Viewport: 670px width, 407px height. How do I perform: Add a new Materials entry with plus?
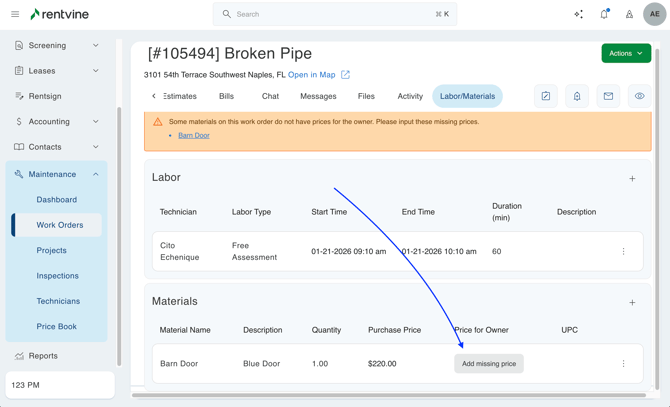(x=632, y=302)
